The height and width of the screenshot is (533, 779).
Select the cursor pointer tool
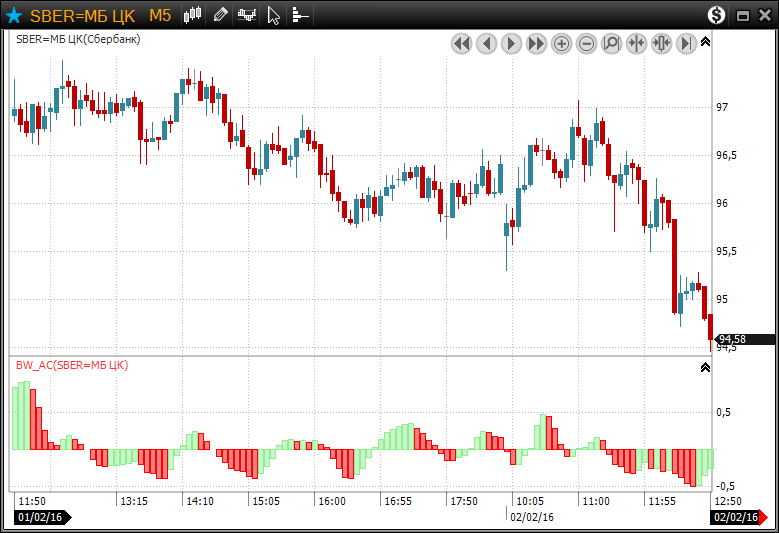click(x=274, y=15)
